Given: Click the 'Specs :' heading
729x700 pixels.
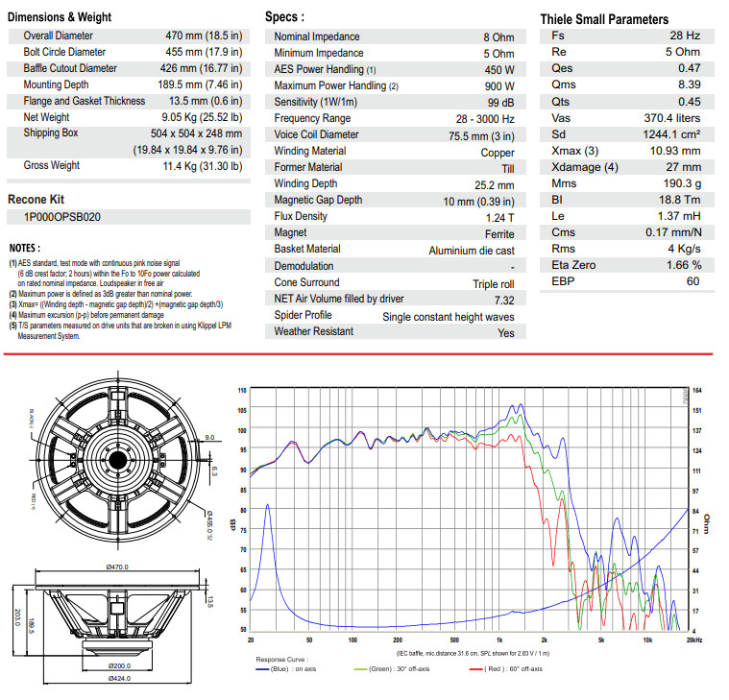Looking at the screenshot, I should point(284,16).
